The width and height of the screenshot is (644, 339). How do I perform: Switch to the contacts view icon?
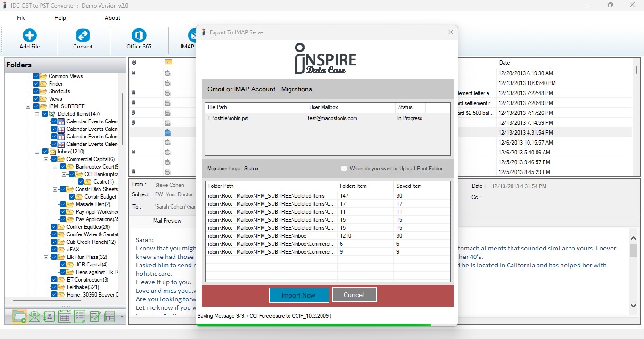click(x=49, y=316)
